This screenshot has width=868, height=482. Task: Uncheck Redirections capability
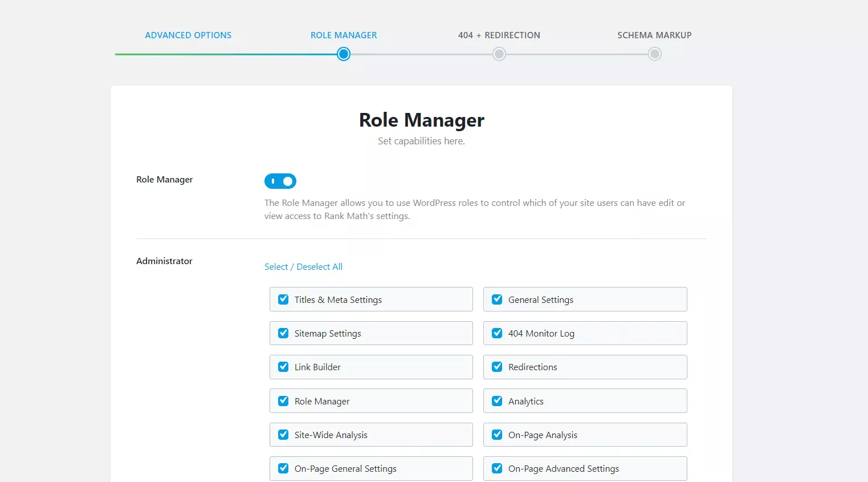click(497, 367)
